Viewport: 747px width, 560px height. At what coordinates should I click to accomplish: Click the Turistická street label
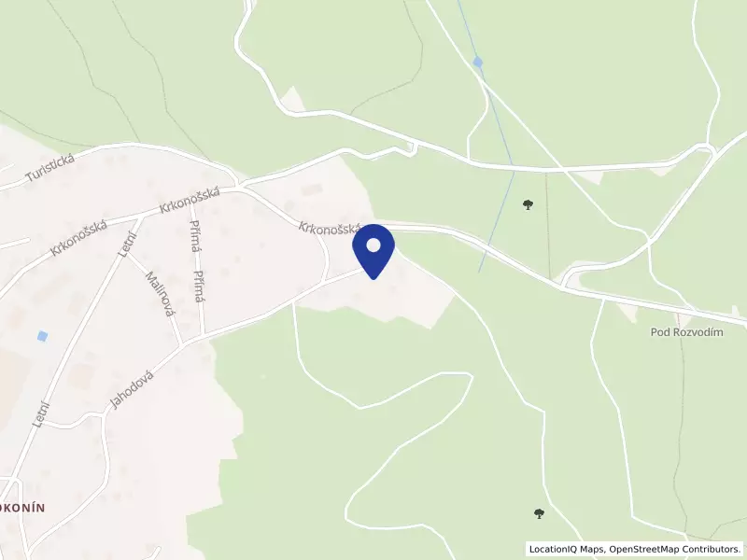click(50, 167)
